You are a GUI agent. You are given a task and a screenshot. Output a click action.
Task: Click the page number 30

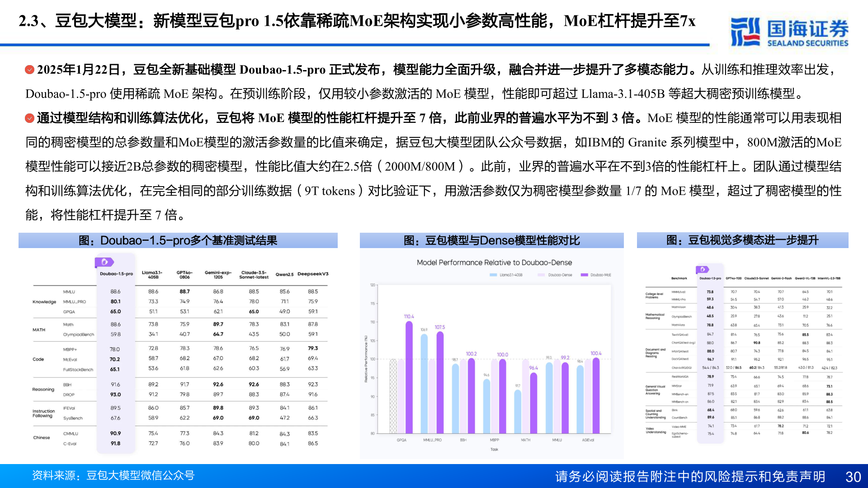pyautogui.click(x=853, y=477)
